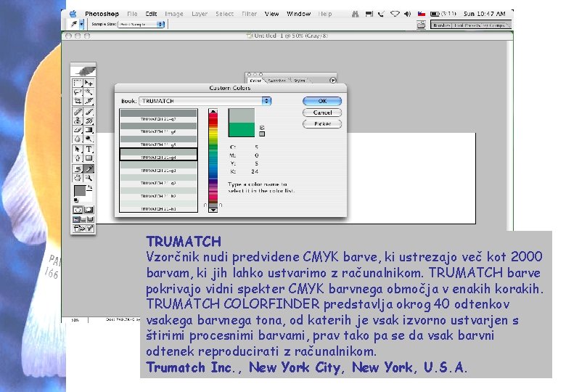
Task: Switch to Full Screen Mode with menu bar
Action: (83, 219)
